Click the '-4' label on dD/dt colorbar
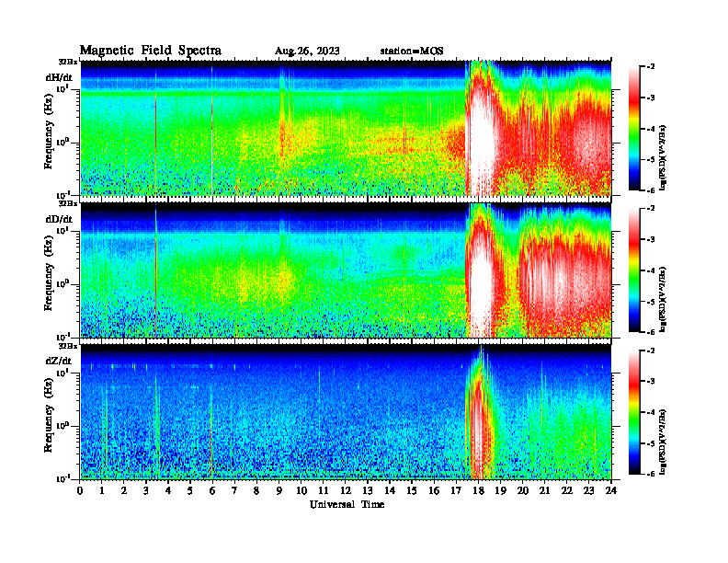This screenshot has height=563, width=728. point(649,270)
